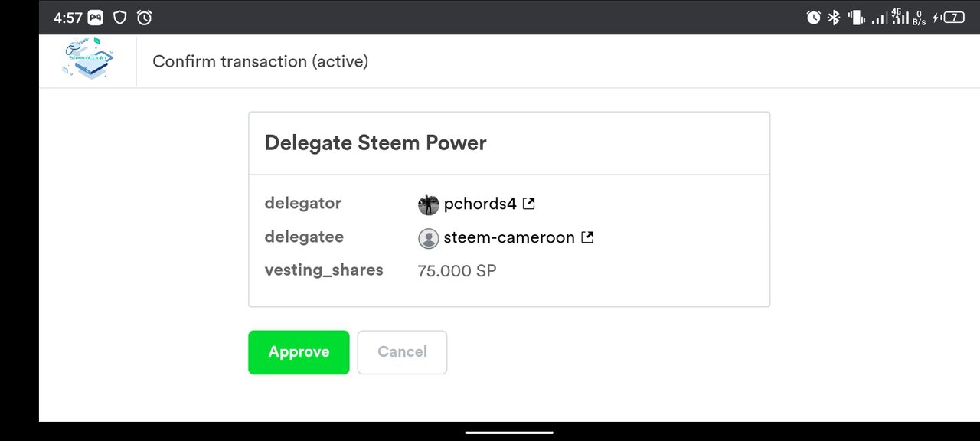980x441 pixels.
Task: Tap the 4G signal strength icon
Action: pyautogui.click(x=899, y=17)
